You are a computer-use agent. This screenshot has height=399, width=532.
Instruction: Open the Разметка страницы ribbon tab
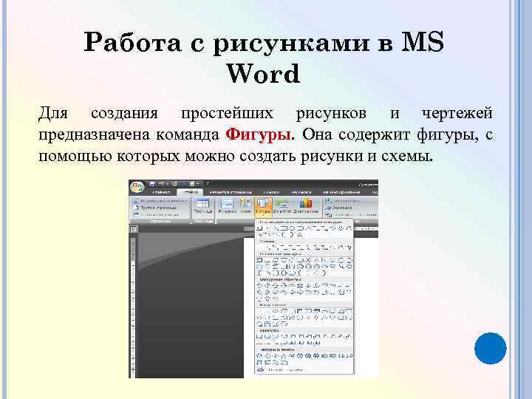(231, 192)
